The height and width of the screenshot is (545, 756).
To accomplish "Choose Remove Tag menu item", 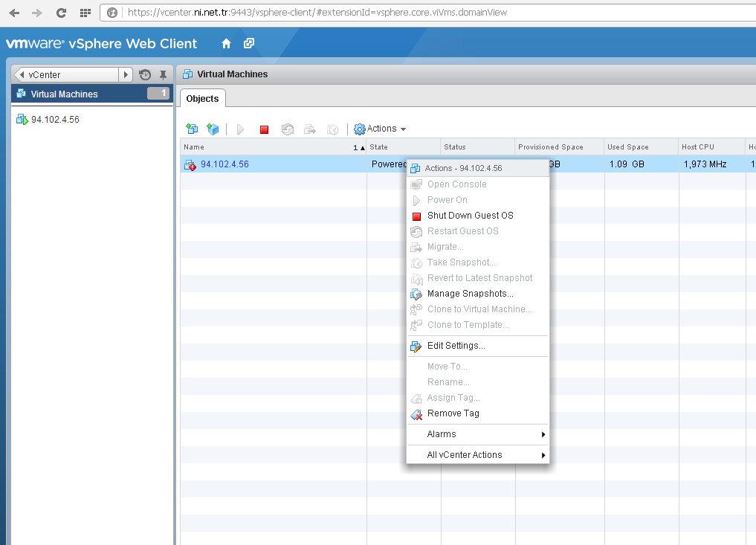I will [x=478, y=413].
